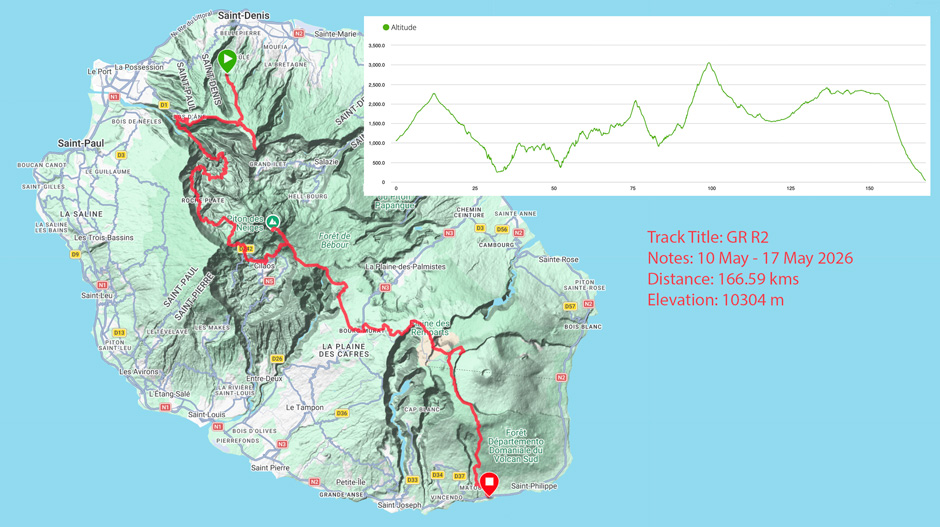Click the N2 shield beside Sainte-Marie
Viewport: 940px width, 527px height.
(299, 34)
